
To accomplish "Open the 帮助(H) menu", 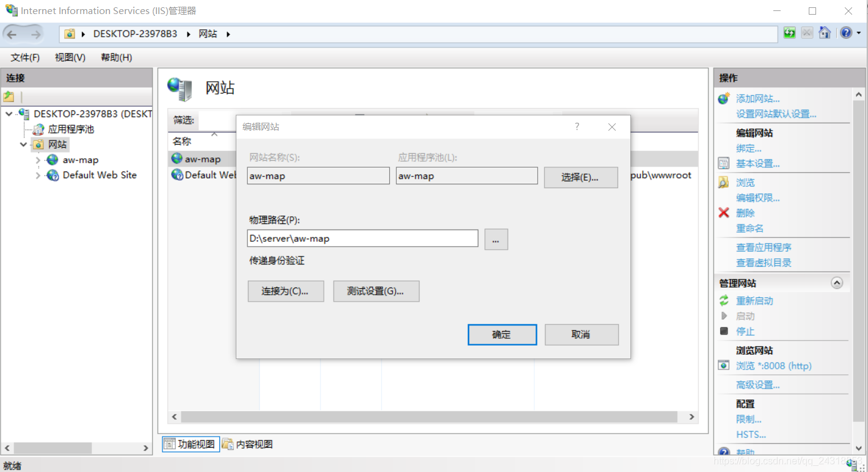I will [116, 57].
